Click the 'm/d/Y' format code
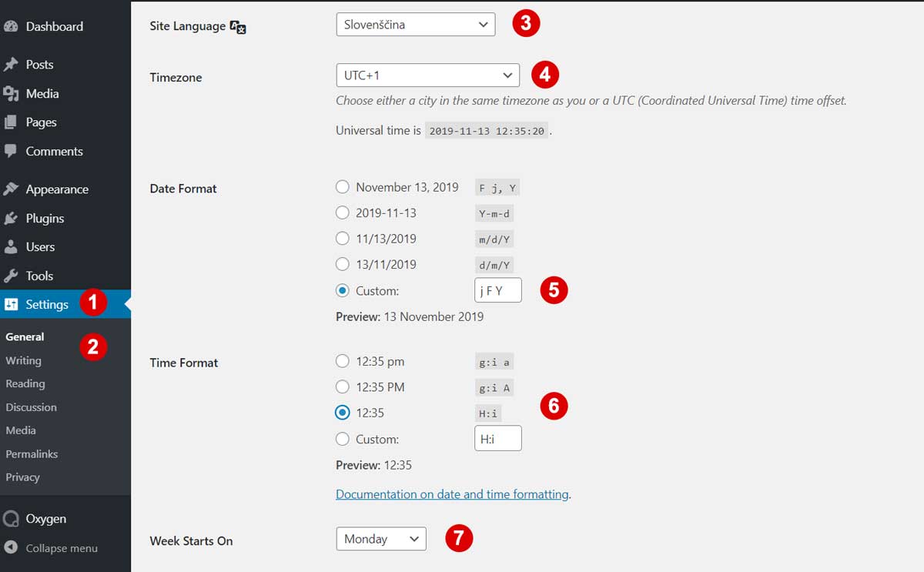 tap(494, 239)
